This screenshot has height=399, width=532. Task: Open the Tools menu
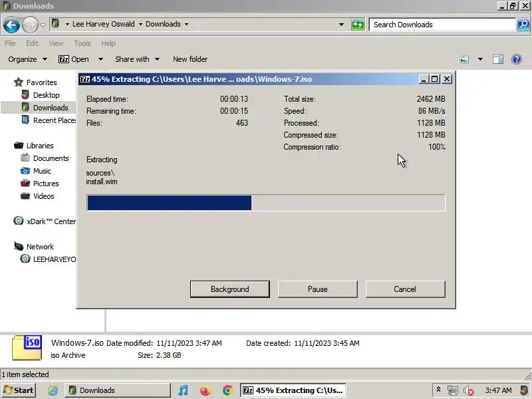click(x=82, y=43)
